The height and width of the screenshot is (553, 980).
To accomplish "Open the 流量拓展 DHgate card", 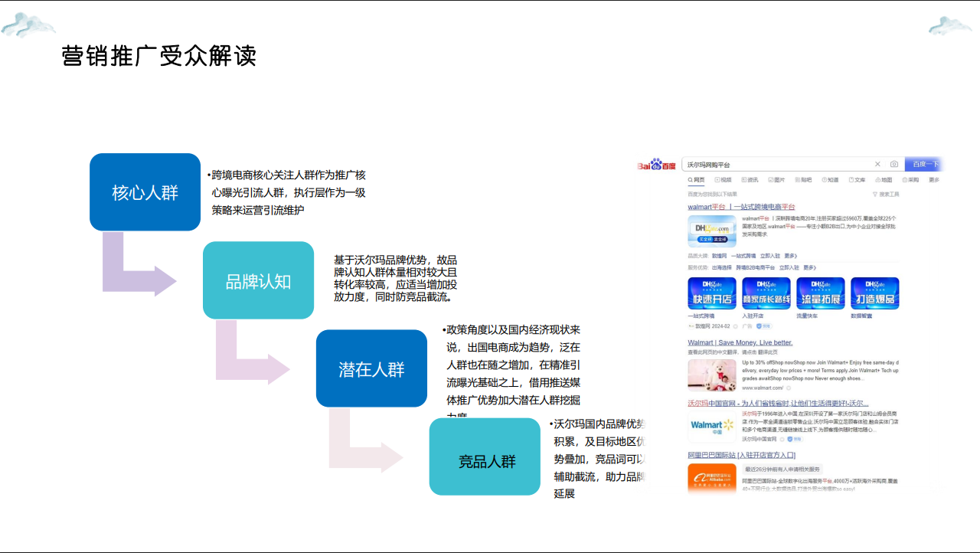I will pyautogui.click(x=821, y=293).
